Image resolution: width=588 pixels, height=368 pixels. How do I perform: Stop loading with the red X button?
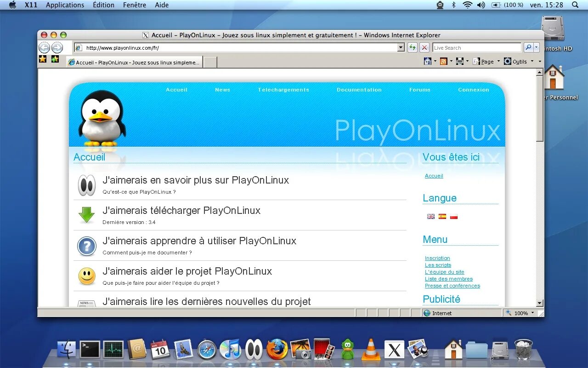click(424, 47)
